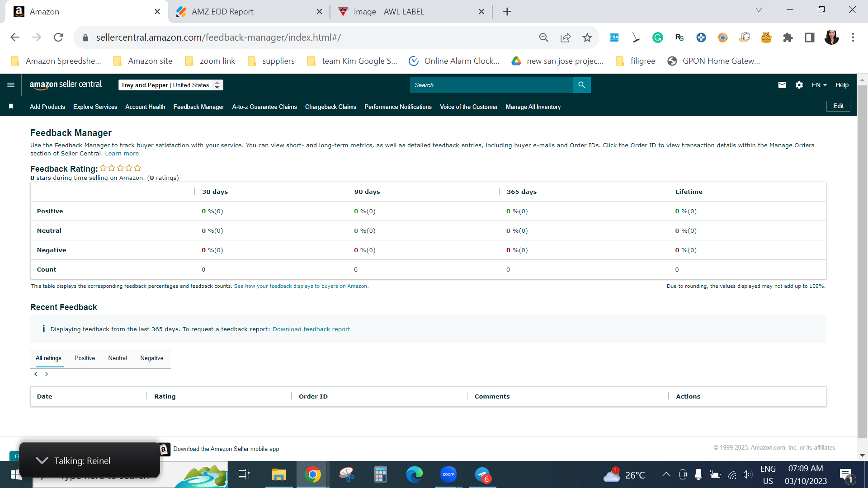868x488 pixels.
Task: Open a new Chrome tab
Action: coord(507,12)
